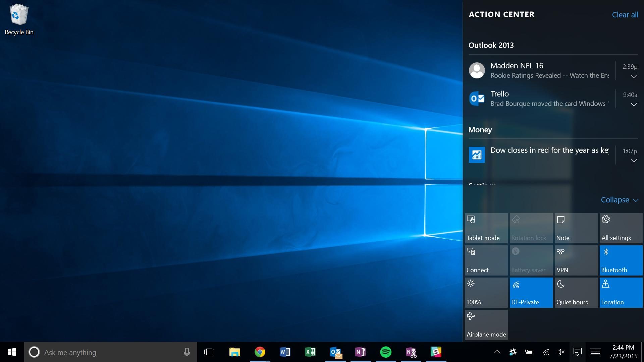Open All settings tile

tap(621, 228)
